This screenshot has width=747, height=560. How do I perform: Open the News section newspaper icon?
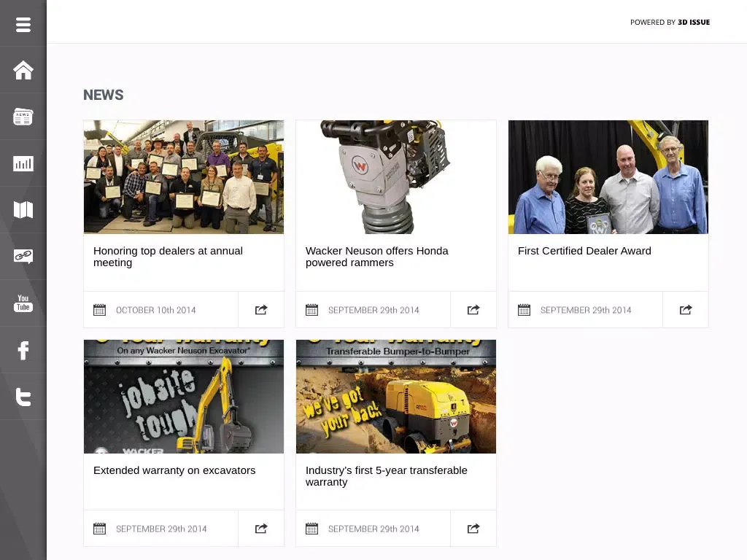[x=23, y=117]
